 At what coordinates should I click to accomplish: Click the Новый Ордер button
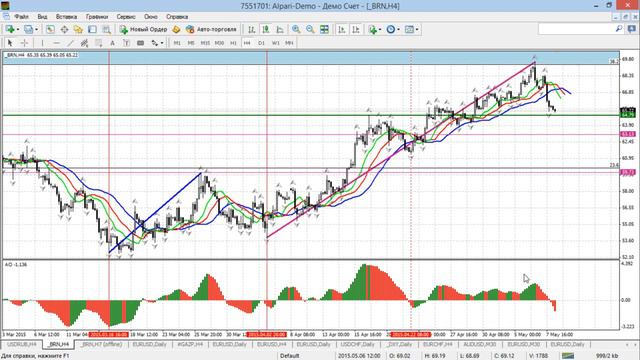(x=143, y=29)
